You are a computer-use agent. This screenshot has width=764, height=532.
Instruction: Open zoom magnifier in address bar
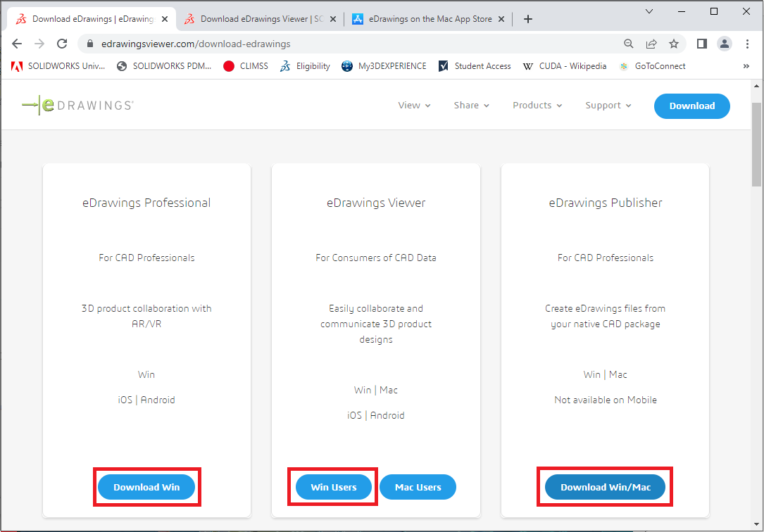click(629, 44)
